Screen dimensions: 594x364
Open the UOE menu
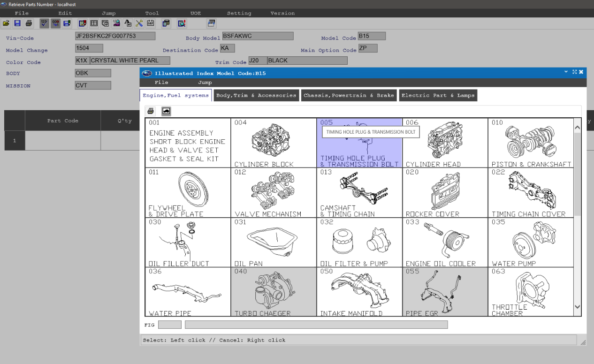pos(195,13)
